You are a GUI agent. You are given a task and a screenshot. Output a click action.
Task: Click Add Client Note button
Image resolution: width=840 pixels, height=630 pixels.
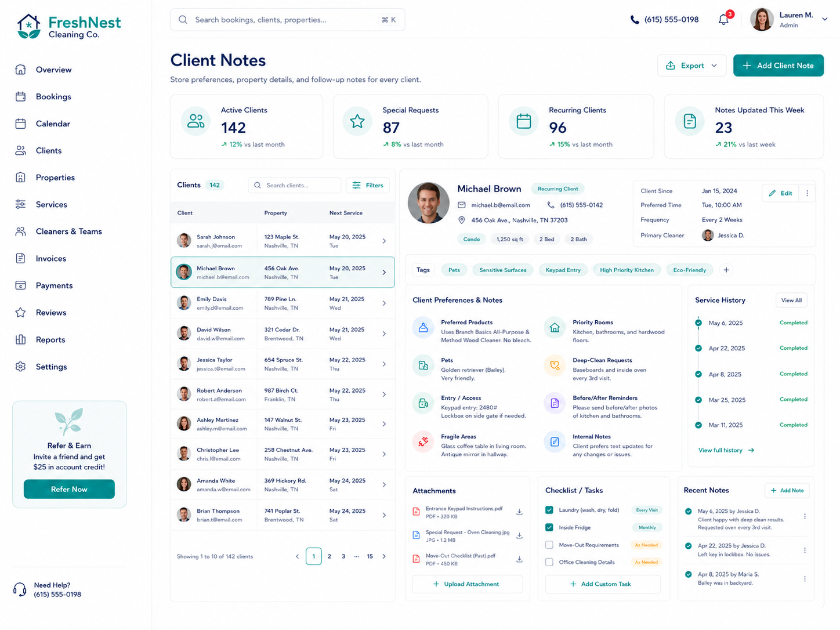778,66
